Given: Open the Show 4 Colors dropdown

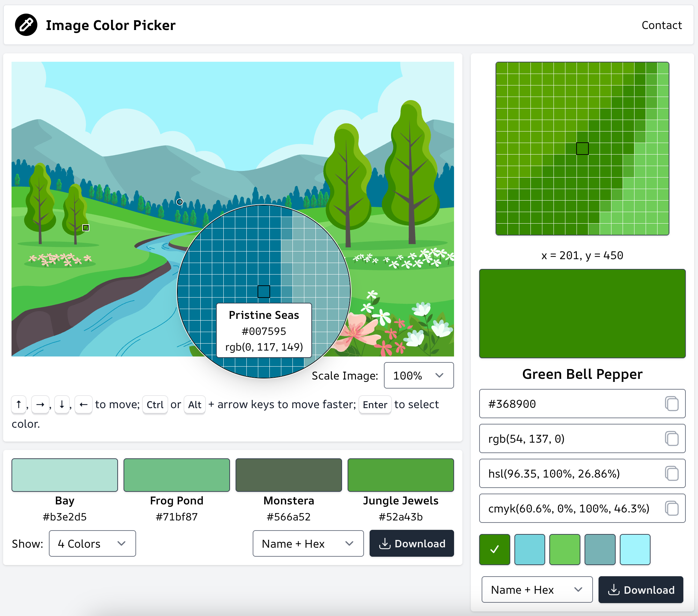Looking at the screenshot, I should click(x=92, y=543).
